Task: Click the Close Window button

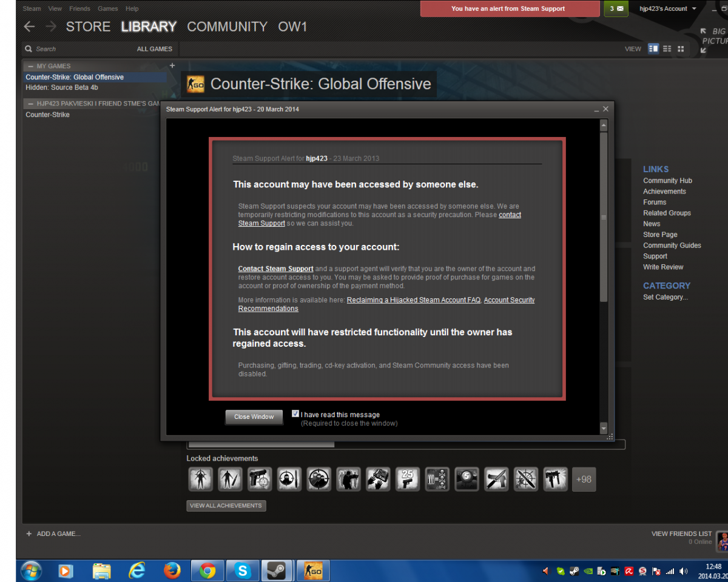Action: (254, 417)
